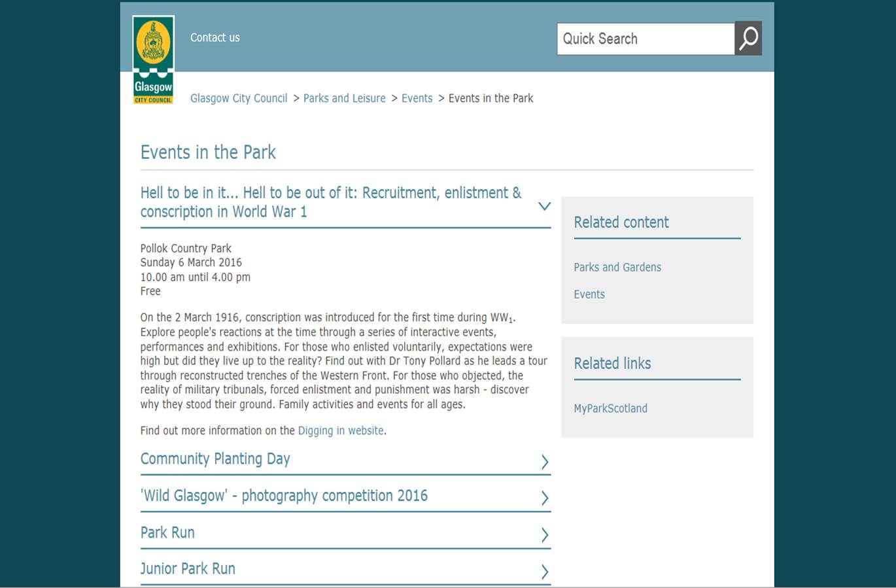896x588 pixels.
Task: Click the Sunday 6 March 2016 date
Action: (191, 262)
